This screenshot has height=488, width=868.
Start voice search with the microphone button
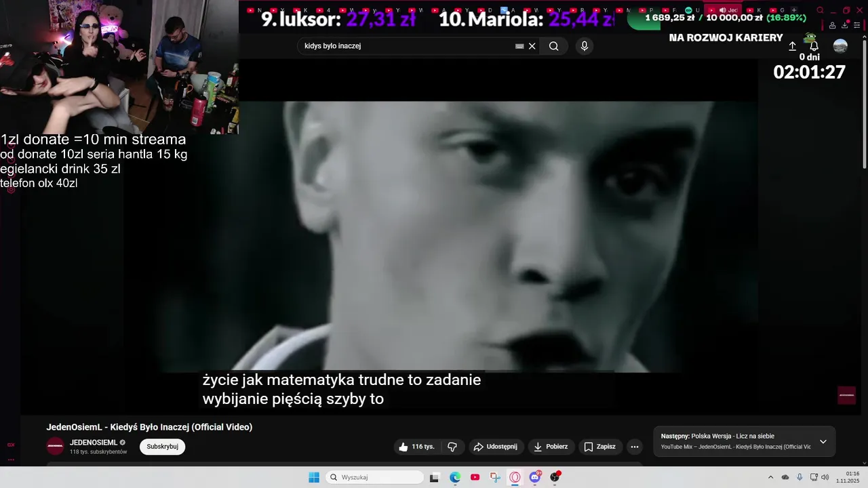[x=585, y=46]
